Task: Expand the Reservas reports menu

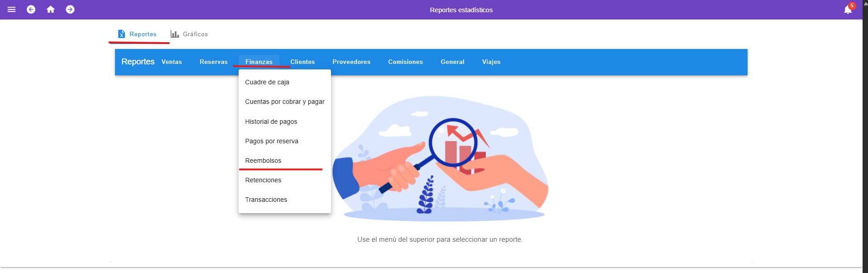Action: [x=214, y=62]
